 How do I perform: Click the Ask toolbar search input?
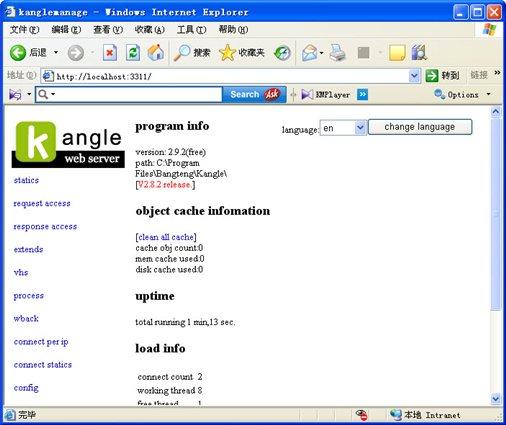pos(129,94)
